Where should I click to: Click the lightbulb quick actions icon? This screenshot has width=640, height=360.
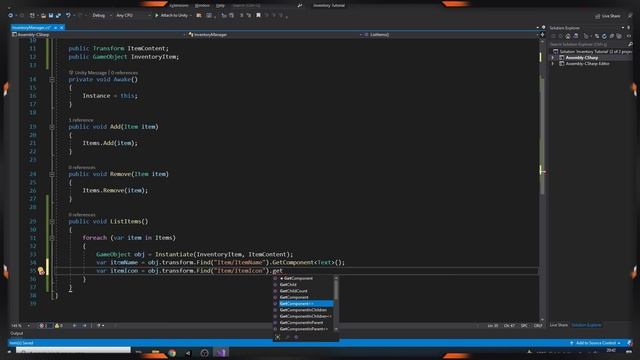[x=41, y=271]
